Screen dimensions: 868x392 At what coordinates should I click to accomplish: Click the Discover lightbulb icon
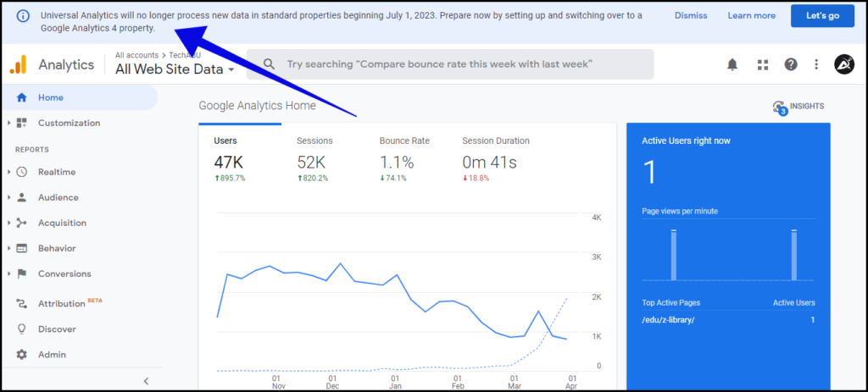click(21, 329)
